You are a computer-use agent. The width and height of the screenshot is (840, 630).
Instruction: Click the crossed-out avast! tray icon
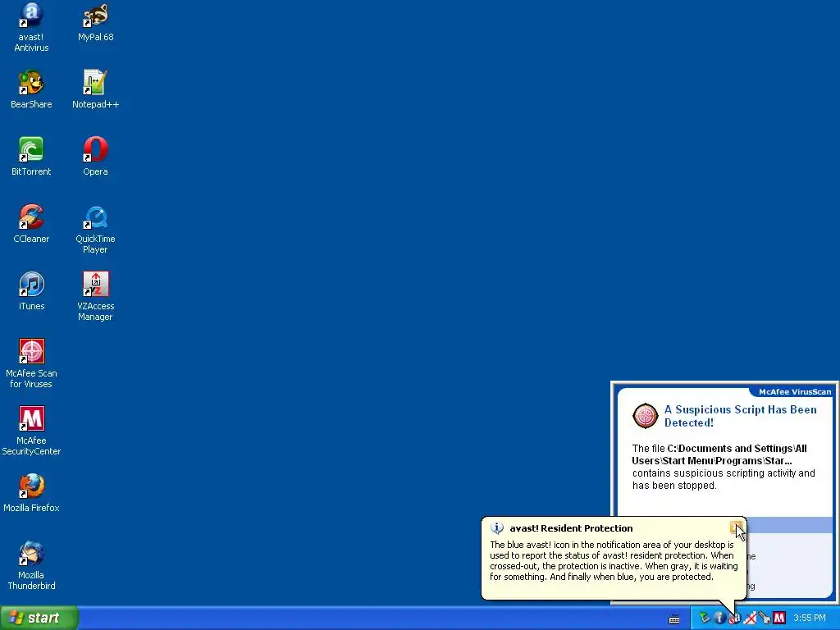[734, 619]
